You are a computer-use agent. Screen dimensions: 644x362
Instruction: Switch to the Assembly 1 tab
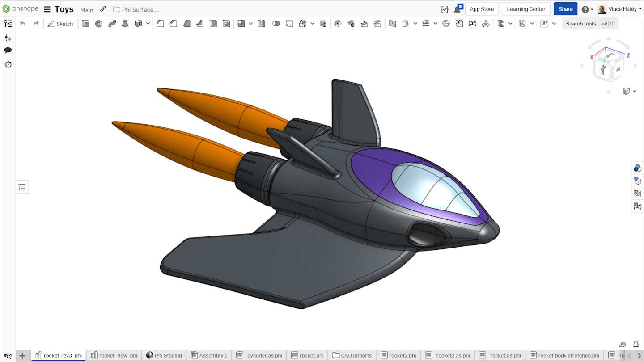(208, 355)
